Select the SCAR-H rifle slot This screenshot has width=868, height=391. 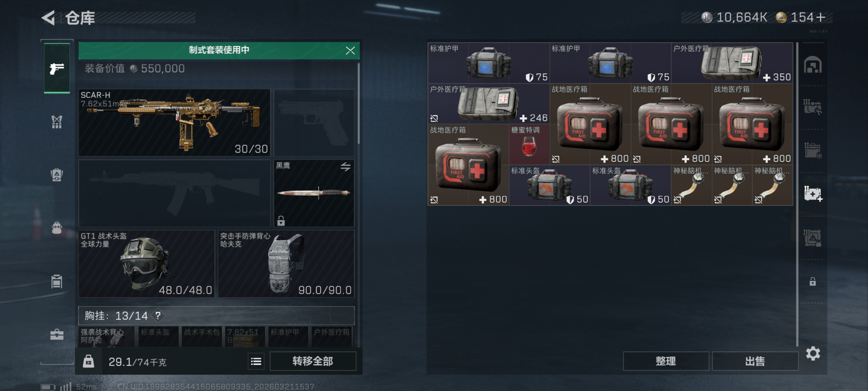click(x=174, y=123)
